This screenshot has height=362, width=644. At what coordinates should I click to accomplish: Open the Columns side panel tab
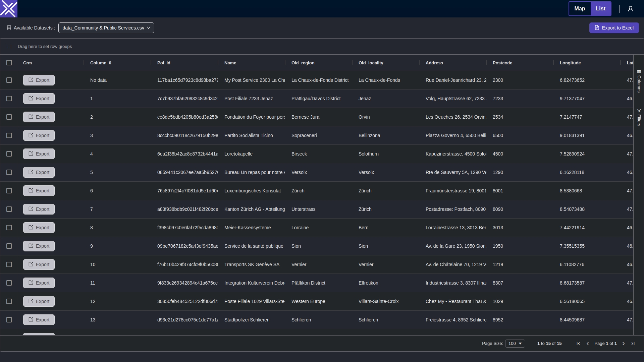pyautogui.click(x=639, y=81)
